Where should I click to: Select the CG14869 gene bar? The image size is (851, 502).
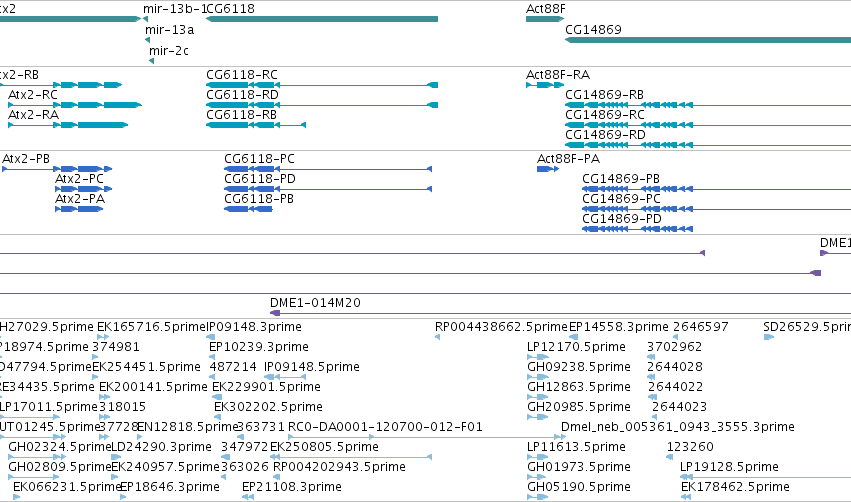coord(708,40)
